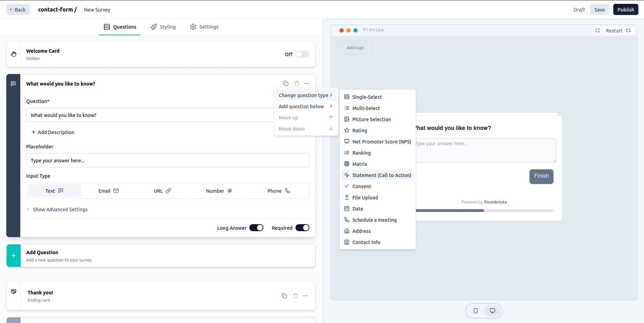Screen dimensions: 644x323
Task: Choose Address question type
Action: coord(378,231)
